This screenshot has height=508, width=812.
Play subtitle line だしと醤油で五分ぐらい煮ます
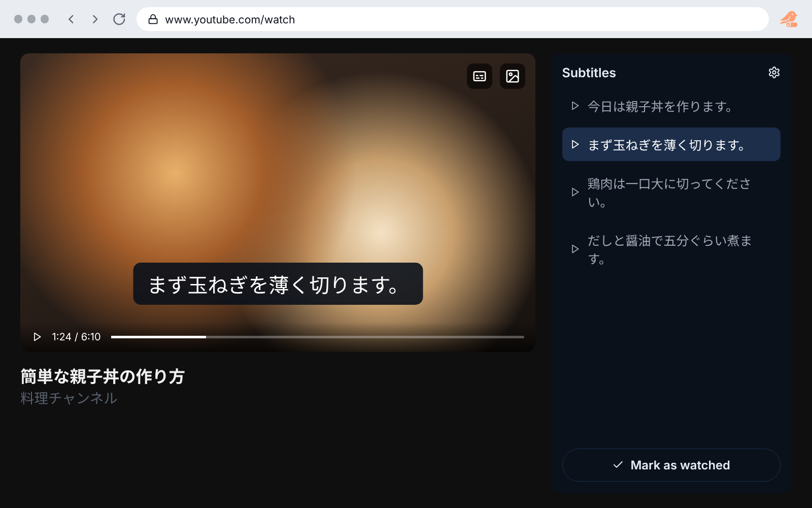point(575,249)
